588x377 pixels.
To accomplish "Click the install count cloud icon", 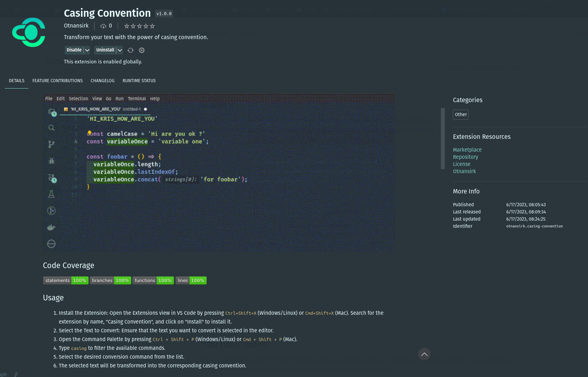I will [x=103, y=26].
